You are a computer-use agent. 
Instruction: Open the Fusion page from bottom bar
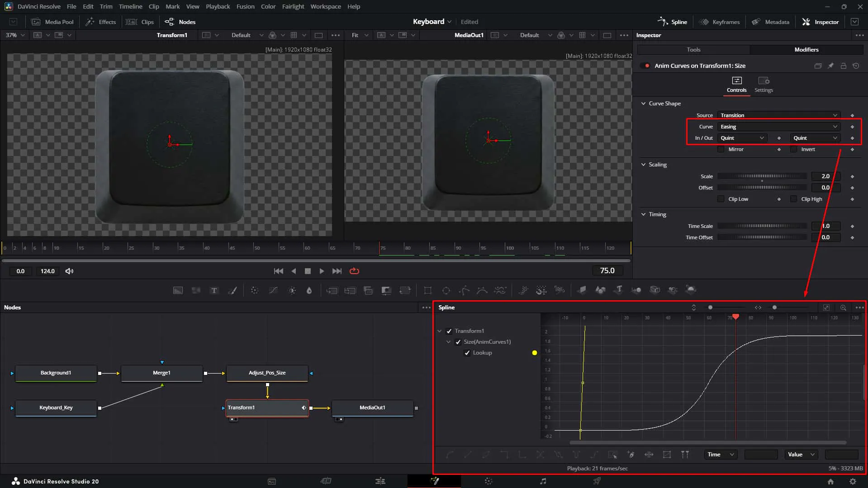[435, 481]
